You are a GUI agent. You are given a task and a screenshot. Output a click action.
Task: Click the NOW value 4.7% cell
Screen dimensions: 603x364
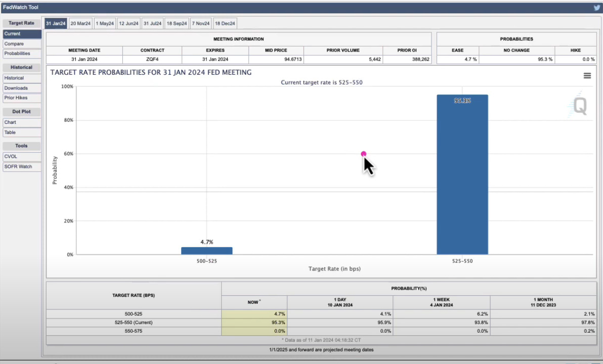click(x=254, y=314)
